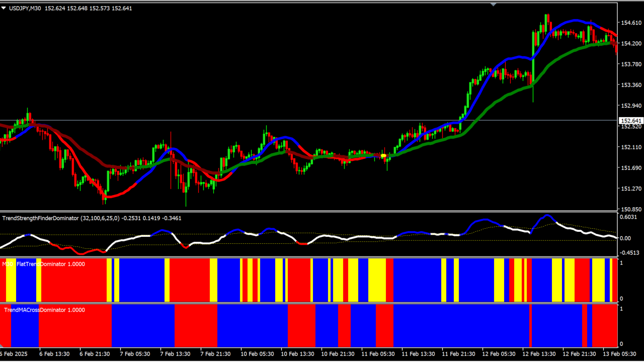
Task: Click the 10 Feb 13:30 time label
Action: click(297, 354)
